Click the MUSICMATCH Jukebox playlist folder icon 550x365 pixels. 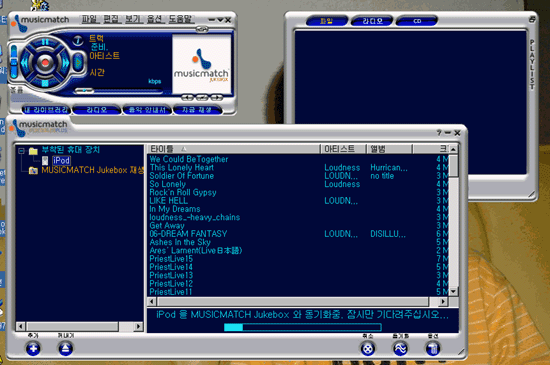[33, 171]
